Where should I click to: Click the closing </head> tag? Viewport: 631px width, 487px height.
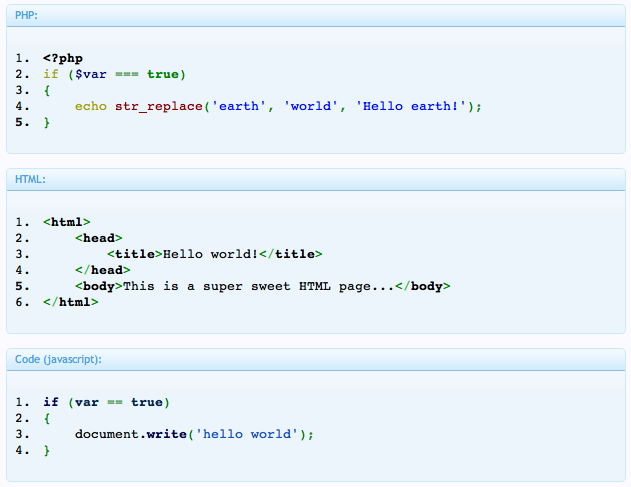pos(103,270)
